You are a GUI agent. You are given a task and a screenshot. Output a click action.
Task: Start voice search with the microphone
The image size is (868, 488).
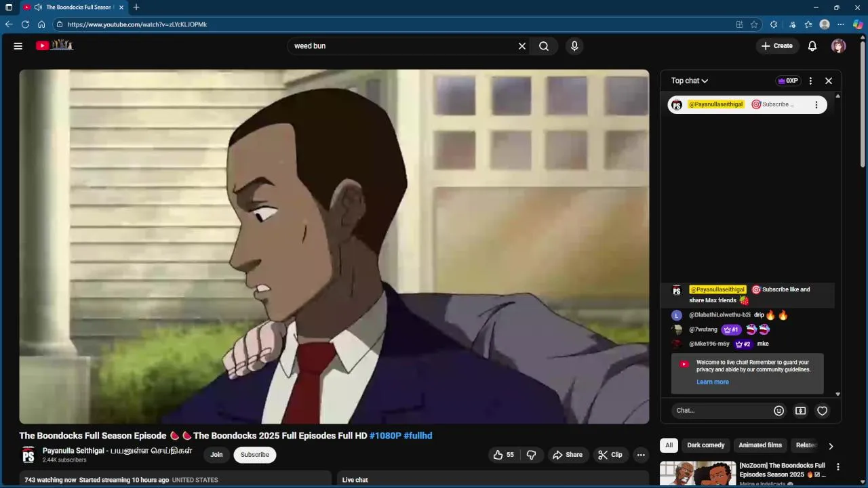click(574, 46)
